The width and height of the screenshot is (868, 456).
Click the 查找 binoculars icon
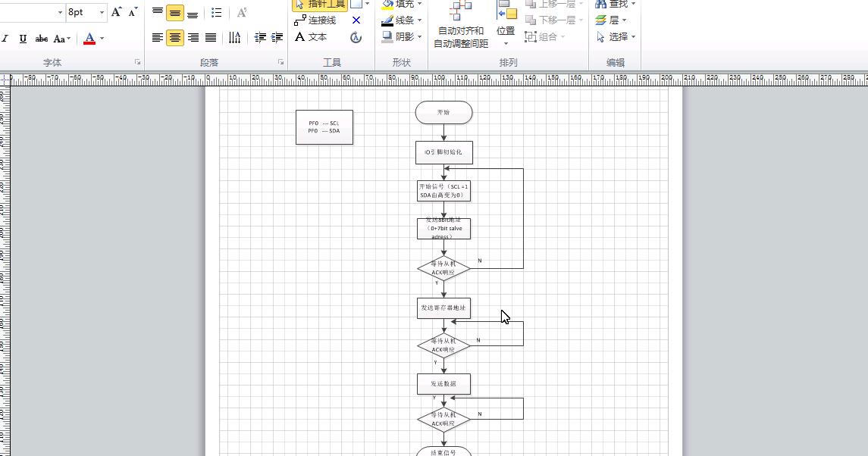point(600,4)
